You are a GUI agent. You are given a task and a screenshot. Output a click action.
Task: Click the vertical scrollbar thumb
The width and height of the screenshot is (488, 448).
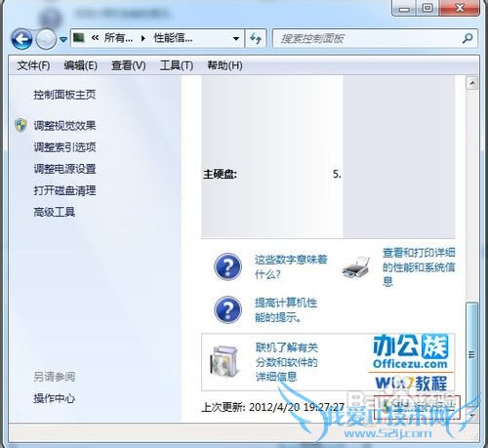click(471, 354)
